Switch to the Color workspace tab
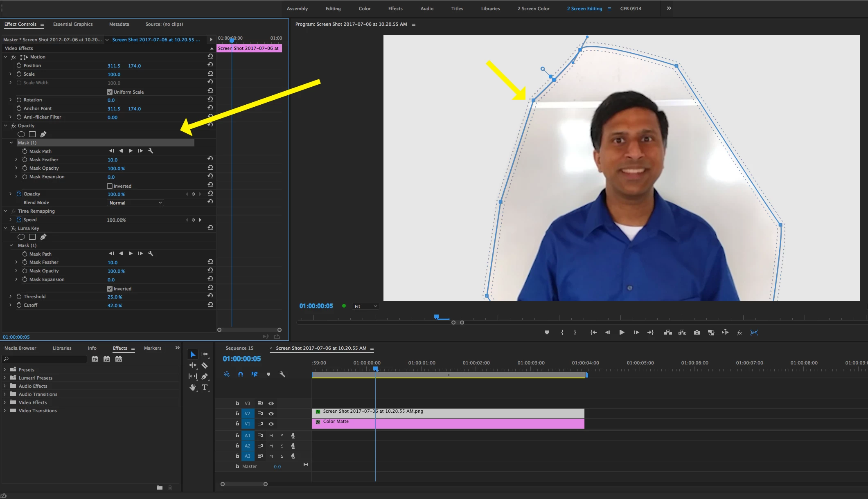This screenshot has height=499, width=868. [x=364, y=9]
